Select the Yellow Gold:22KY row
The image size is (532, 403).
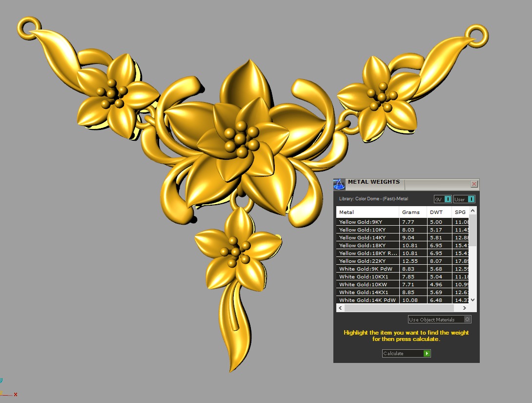(x=402, y=261)
